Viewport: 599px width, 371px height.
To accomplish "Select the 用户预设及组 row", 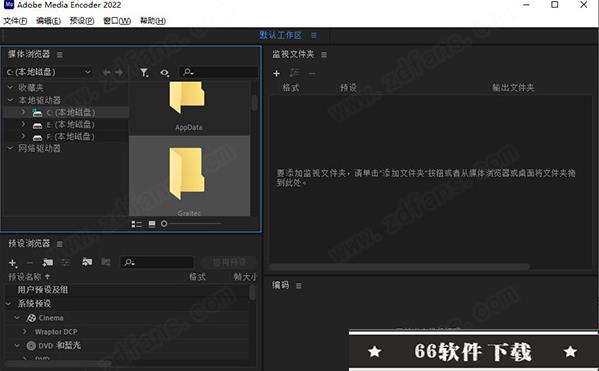I will pyautogui.click(x=127, y=290).
